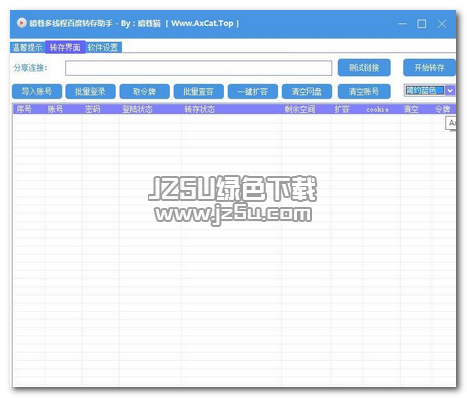Maximize the window
This screenshot has height=398, width=467.
[422, 24]
